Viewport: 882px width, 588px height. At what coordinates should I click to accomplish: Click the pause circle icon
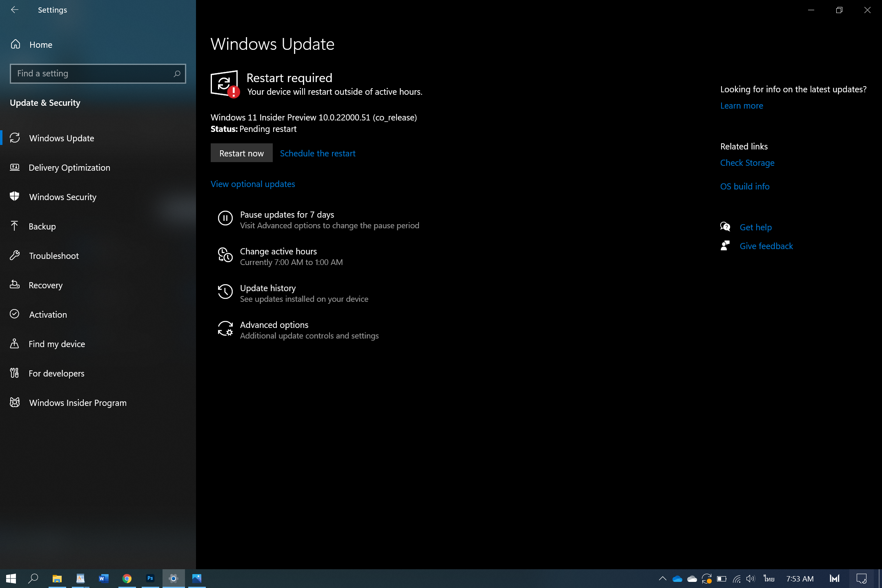tap(225, 218)
